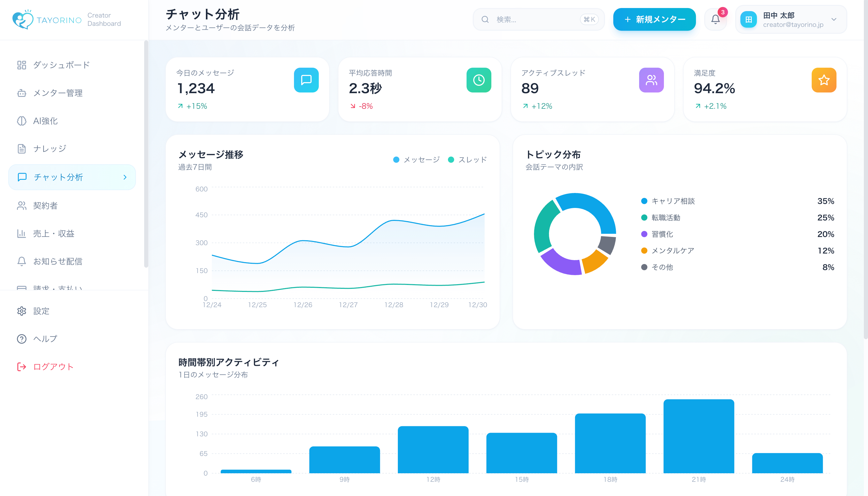The width and height of the screenshot is (868, 496).
Task: Click the notification bell with badge 3
Action: pos(715,19)
